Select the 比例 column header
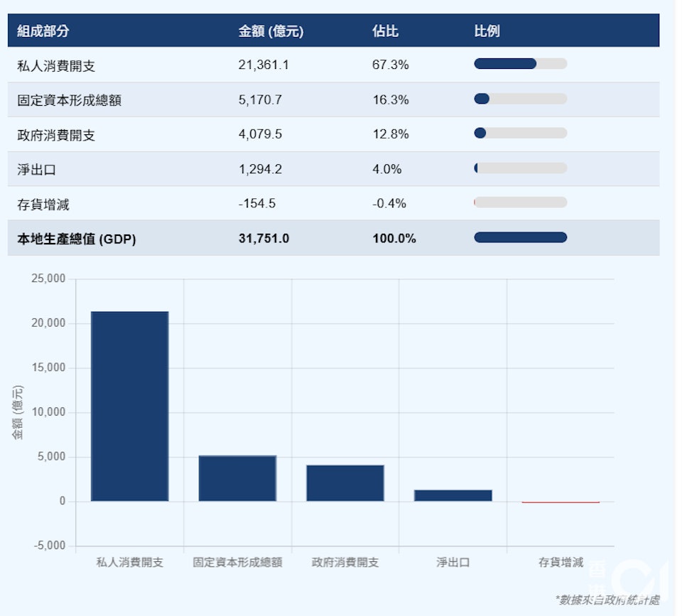The height and width of the screenshot is (616, 682). coord(487,31)
